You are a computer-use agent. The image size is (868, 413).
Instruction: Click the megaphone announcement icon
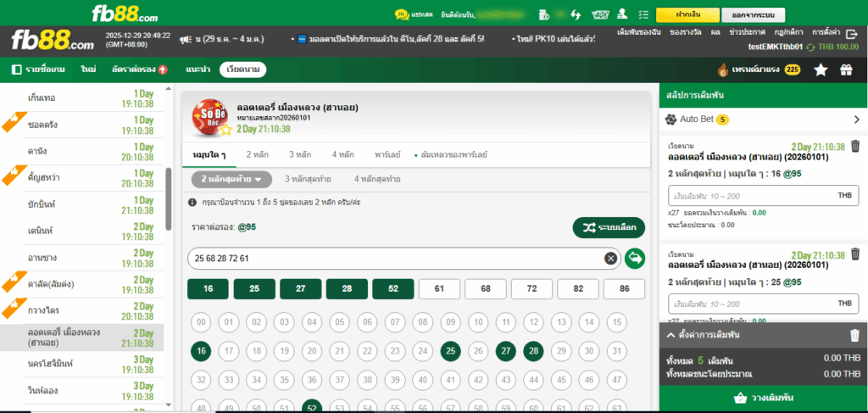(185, 39)
